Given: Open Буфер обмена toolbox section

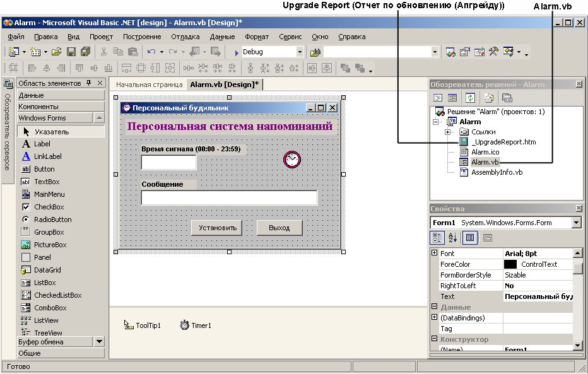Looking at the screenshot, I should [54, 342].
